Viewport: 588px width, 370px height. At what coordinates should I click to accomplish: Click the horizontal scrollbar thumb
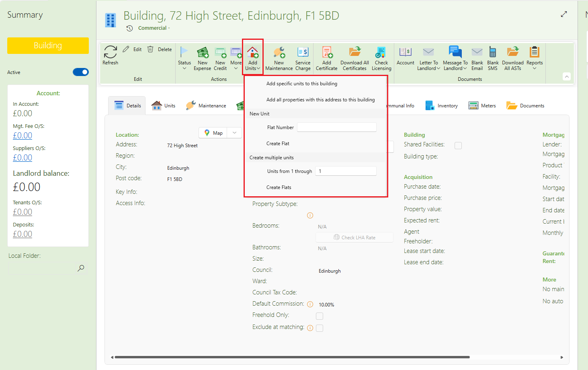(x=292, y=357)
